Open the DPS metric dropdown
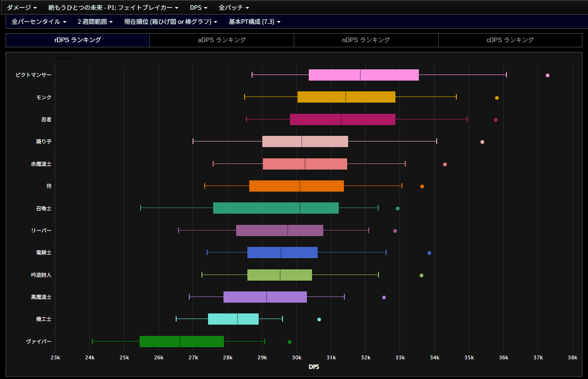The height and width of the screenshot is (379, 588). pos(198,7)
